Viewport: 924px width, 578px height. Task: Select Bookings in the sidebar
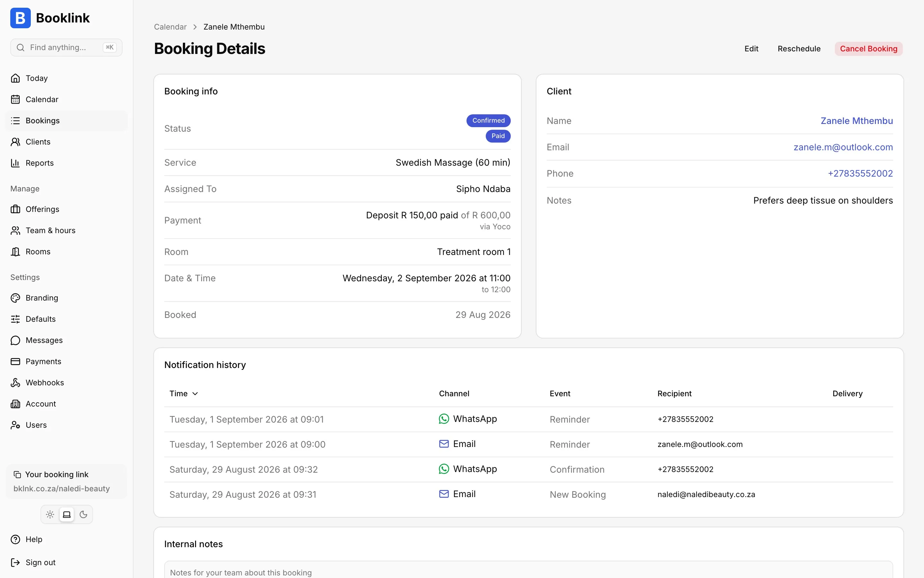pos(66,121)
